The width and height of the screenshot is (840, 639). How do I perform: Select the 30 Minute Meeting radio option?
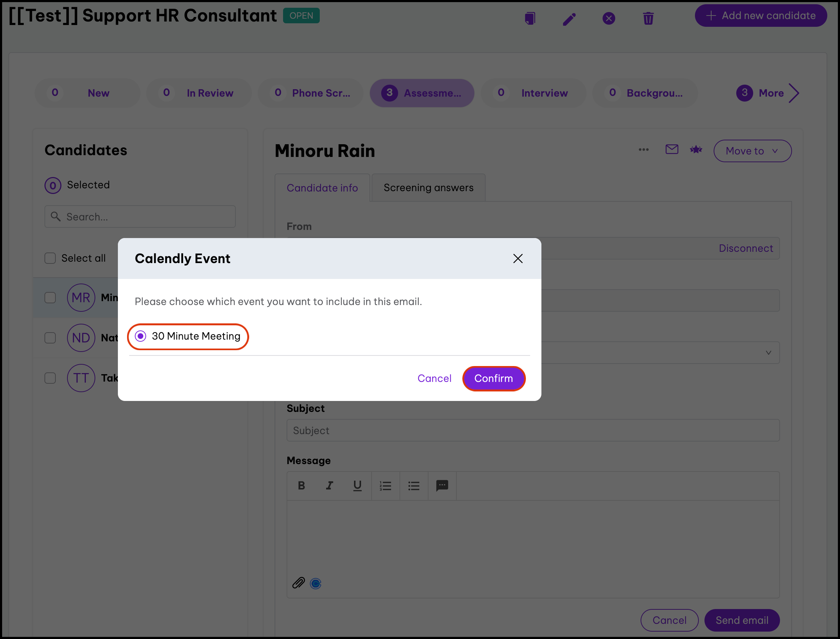[x=141, y=336]
